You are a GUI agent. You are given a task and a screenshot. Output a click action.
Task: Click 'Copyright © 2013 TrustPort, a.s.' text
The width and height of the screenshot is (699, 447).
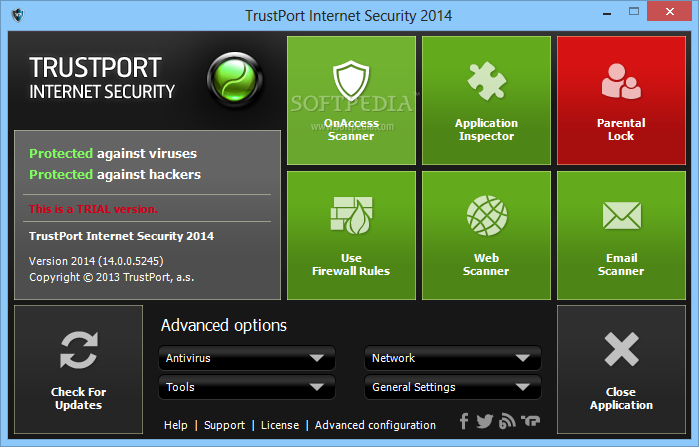111,277
